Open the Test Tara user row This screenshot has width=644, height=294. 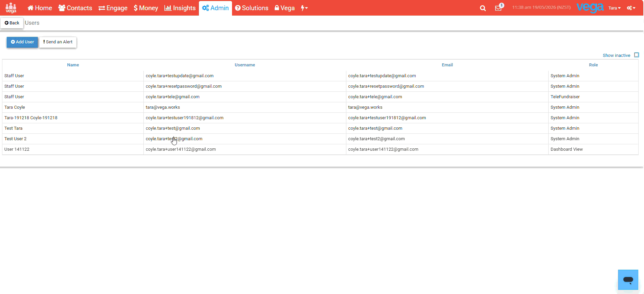point(320,128)
